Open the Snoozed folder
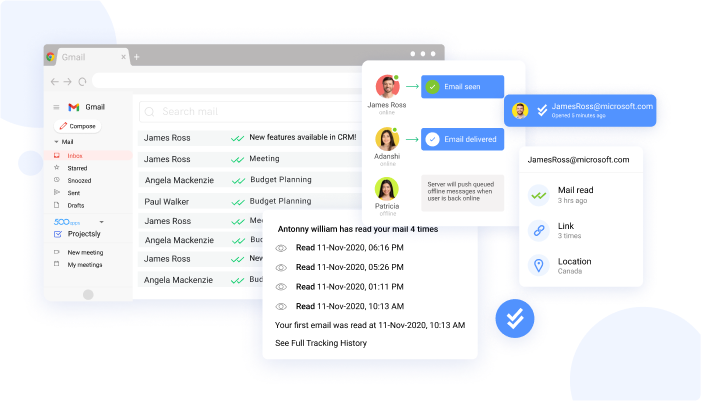 [x=79, y=181]
